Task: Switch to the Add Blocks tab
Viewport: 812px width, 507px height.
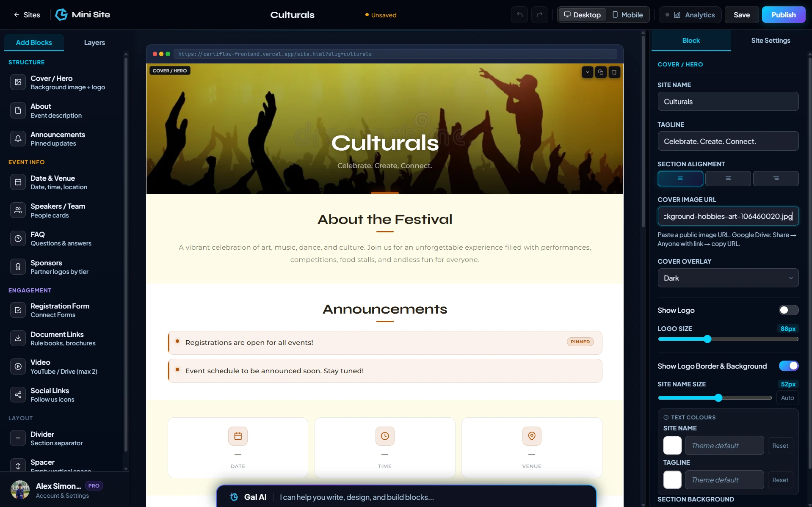Action: click(x=34, y=42)
